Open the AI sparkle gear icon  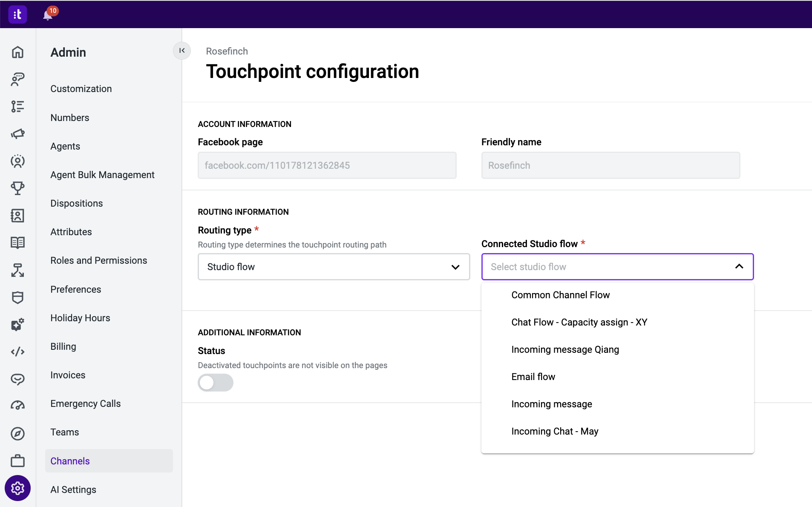click(17, 325)
